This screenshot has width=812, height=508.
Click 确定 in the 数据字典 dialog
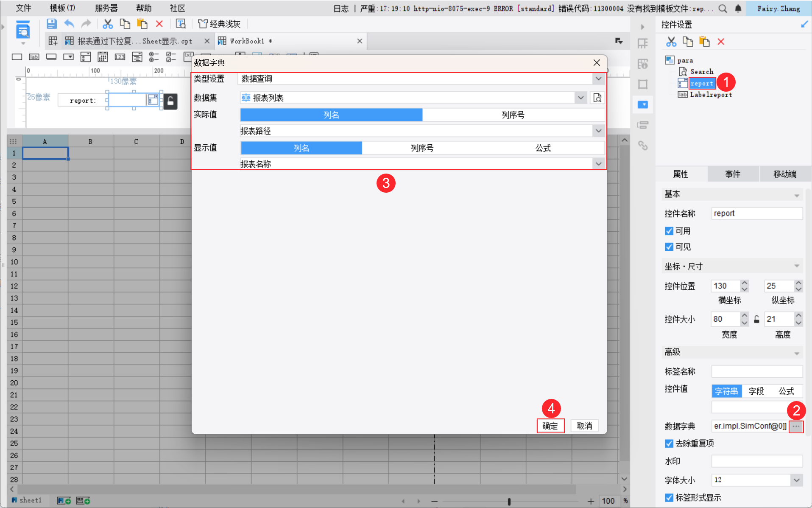pos(550,426)
